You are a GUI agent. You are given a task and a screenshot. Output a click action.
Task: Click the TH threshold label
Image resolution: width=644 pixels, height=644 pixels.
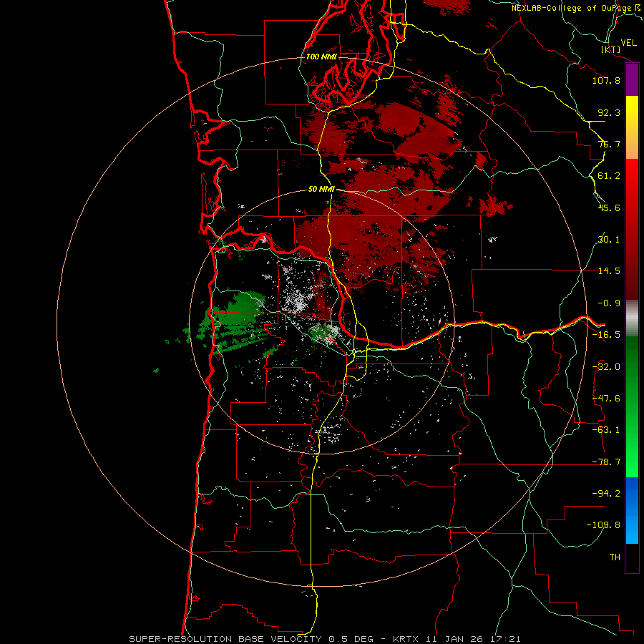click(615, 557)
